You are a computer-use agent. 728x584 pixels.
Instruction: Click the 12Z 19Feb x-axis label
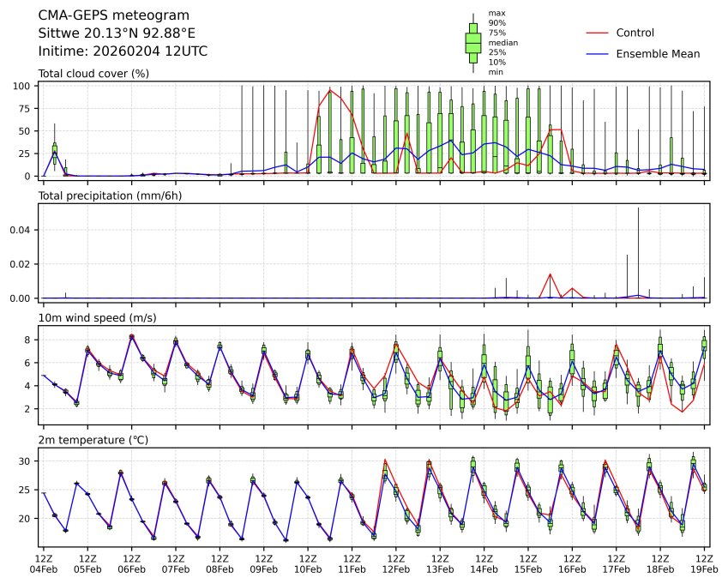tap(704, 562)
